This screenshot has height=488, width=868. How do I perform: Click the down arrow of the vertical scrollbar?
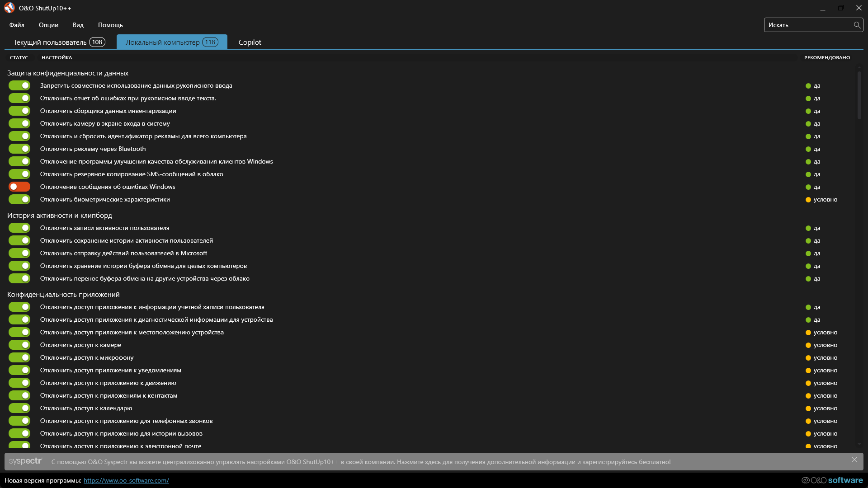pos(859,444)
